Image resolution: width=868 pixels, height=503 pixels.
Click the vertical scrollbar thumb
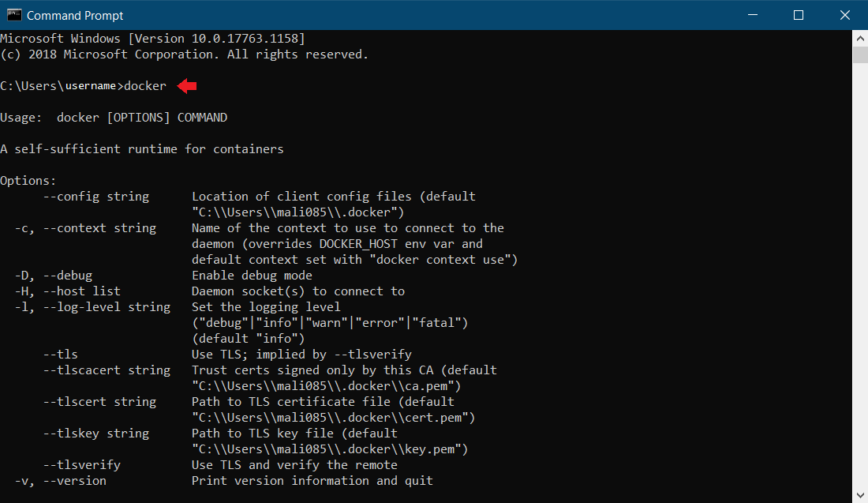[860, 54]
